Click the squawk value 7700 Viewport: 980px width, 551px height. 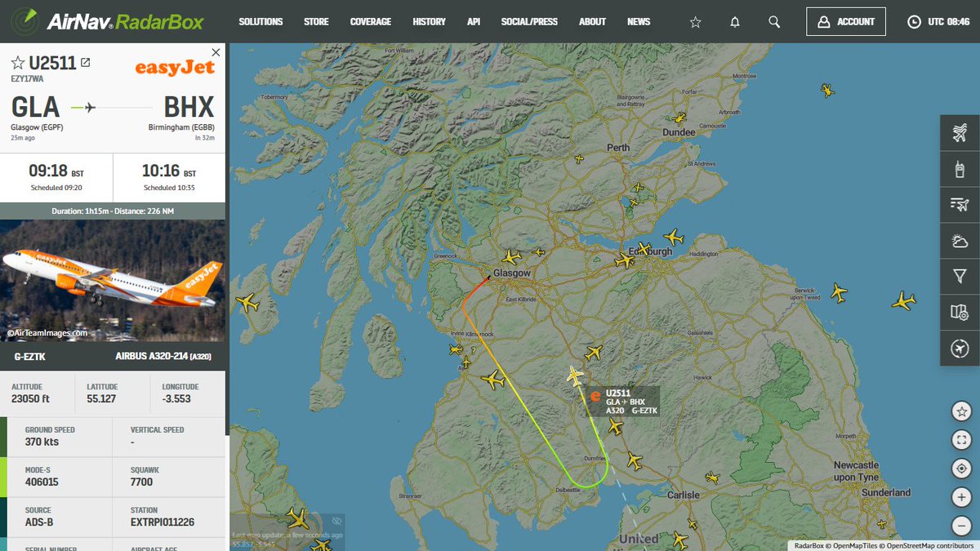click(x=141, y=482)
